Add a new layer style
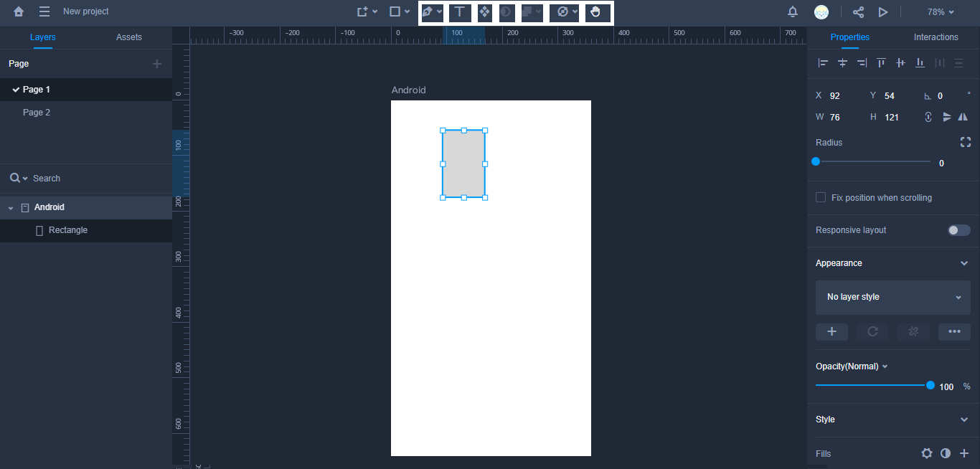Screen dimensions: 980x469 [x=831, y=331]
